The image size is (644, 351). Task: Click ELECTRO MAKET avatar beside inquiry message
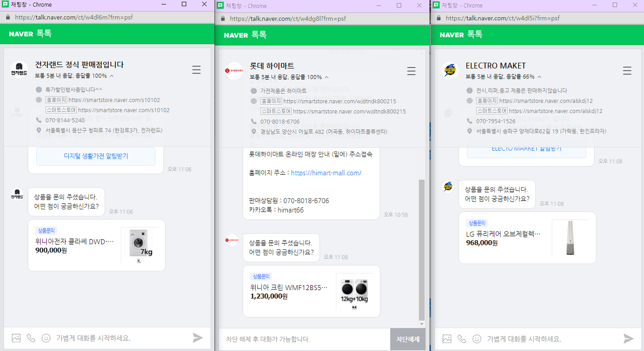click(448, 186)
